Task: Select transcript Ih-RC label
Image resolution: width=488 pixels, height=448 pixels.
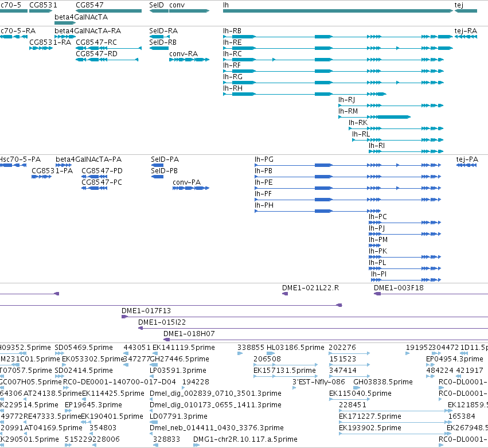Action: (232, 54)
